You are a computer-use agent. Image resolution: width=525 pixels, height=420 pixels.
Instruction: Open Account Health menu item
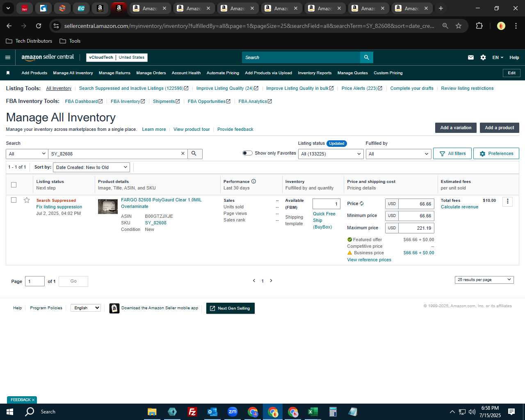point(186,73)
